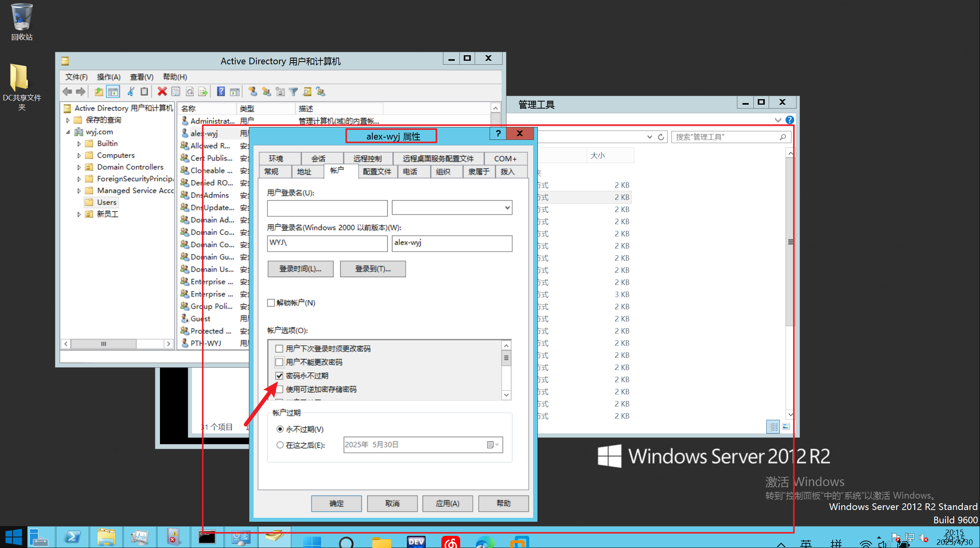Check the 解锁帐户 checkbox
The image size is (980, 548).
pyautogui.click(x=271, y=303)
